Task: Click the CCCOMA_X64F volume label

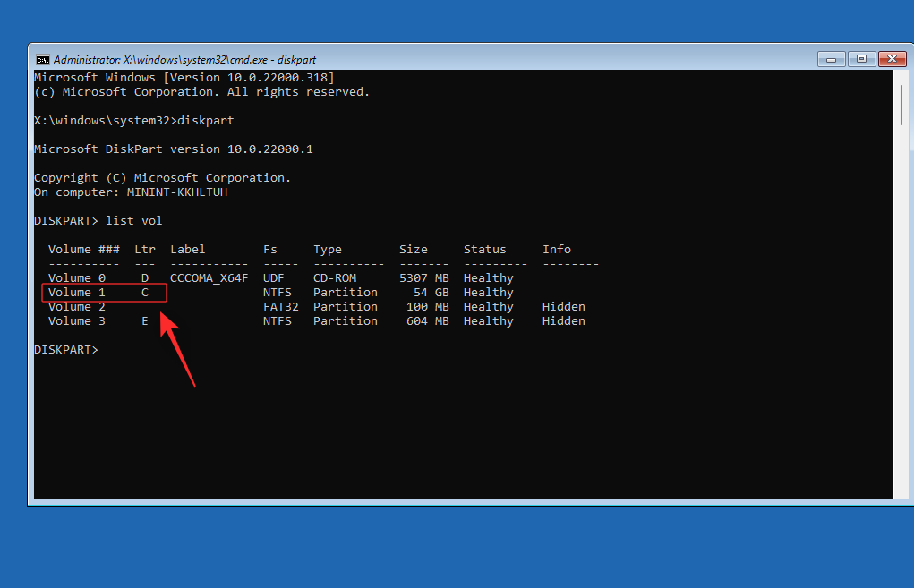Action: click(209, 277)
